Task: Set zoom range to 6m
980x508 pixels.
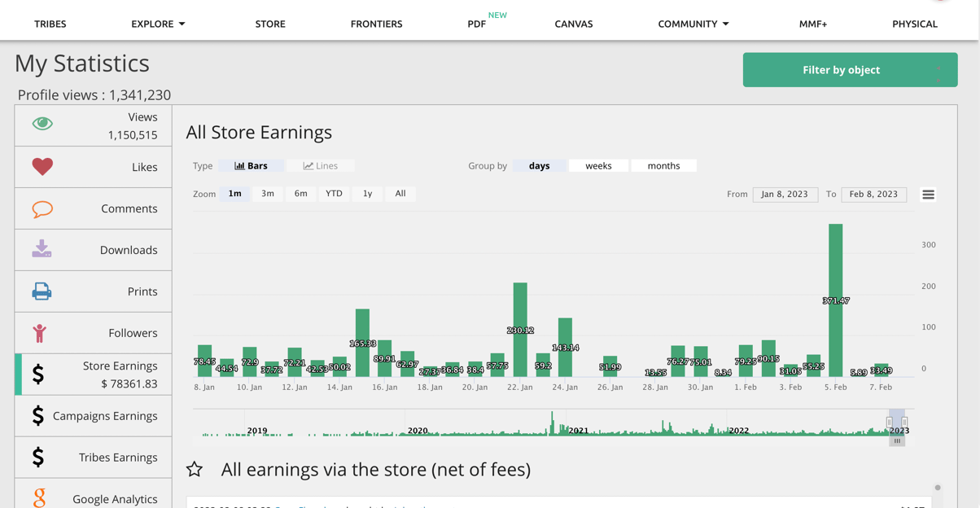Action: coord(300,194)
